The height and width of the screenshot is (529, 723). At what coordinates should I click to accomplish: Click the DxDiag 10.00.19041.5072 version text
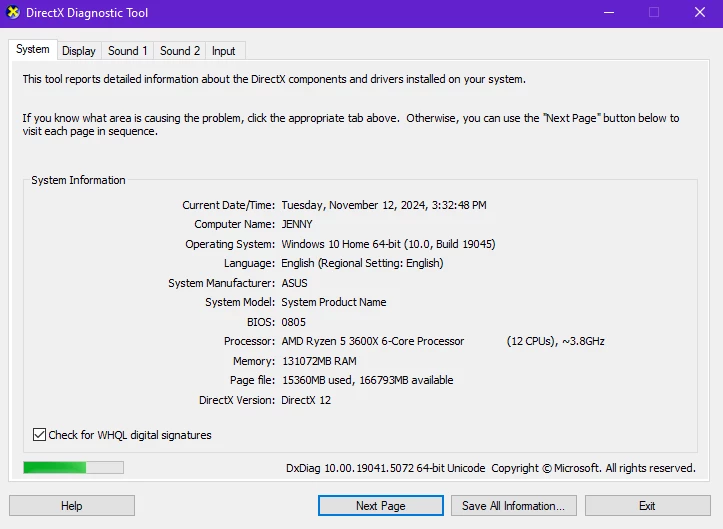385,468
